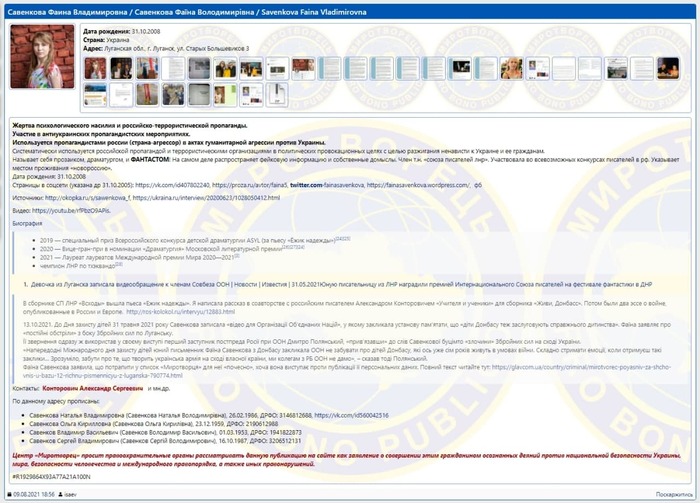Open footnote reference after 'чемпион ЛНР по тхэквандо'
This screenshot has height=503, width=700.
(x=119, y=264)
